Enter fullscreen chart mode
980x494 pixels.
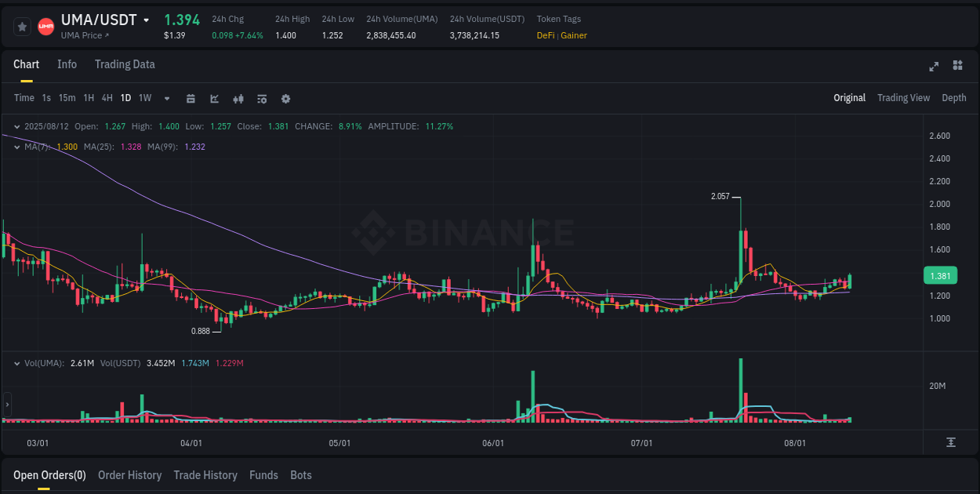[x=933, y=67]
